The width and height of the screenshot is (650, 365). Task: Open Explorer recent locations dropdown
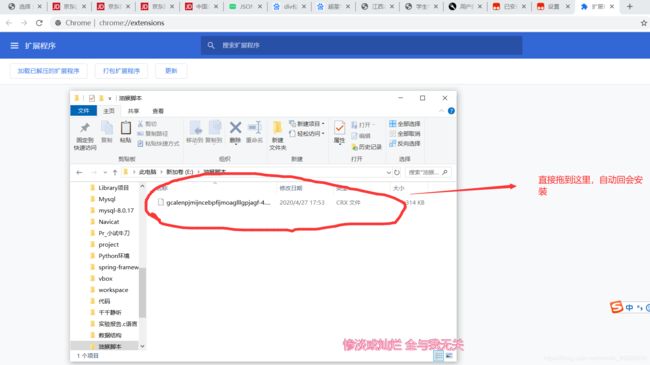(x=105, y=172)
